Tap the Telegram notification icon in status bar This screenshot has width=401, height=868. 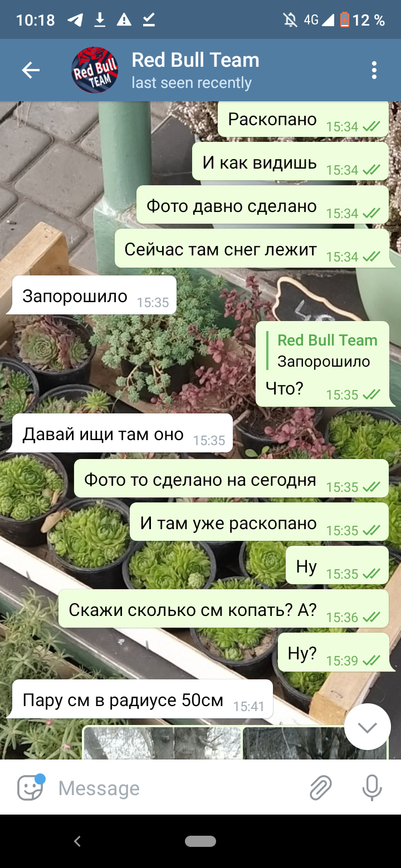tap(75, 21)
